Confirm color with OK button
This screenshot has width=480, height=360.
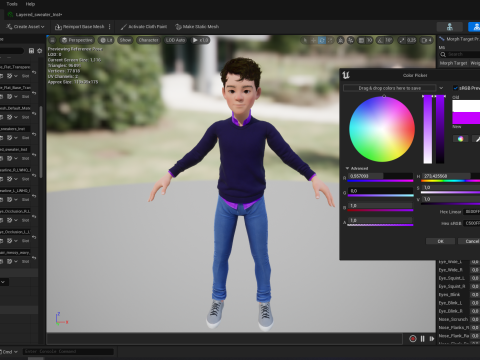pos(440,241)
